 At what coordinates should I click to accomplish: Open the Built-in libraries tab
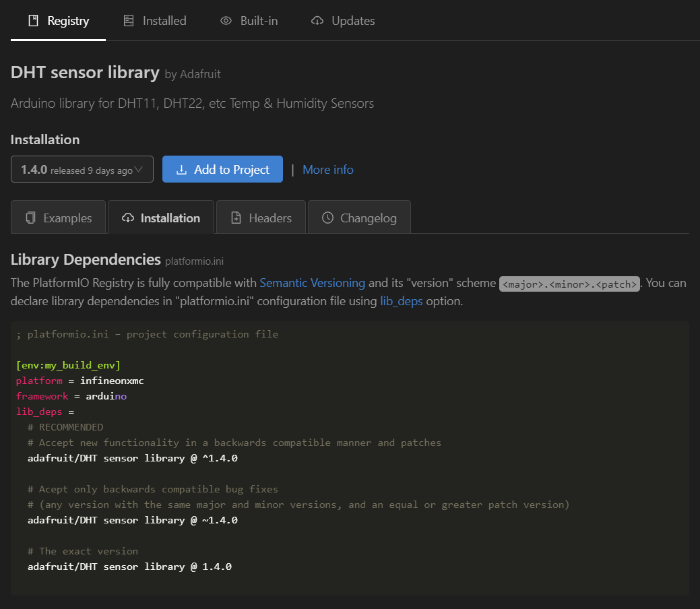pos(249,20)
